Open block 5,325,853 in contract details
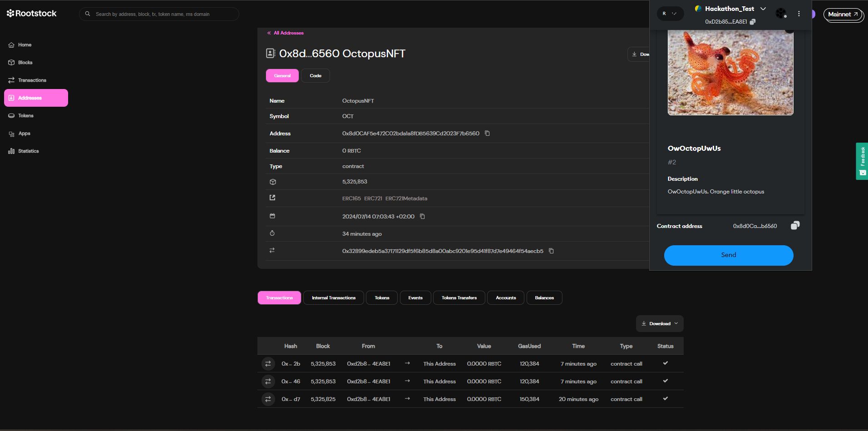 (x=355, y=182)
